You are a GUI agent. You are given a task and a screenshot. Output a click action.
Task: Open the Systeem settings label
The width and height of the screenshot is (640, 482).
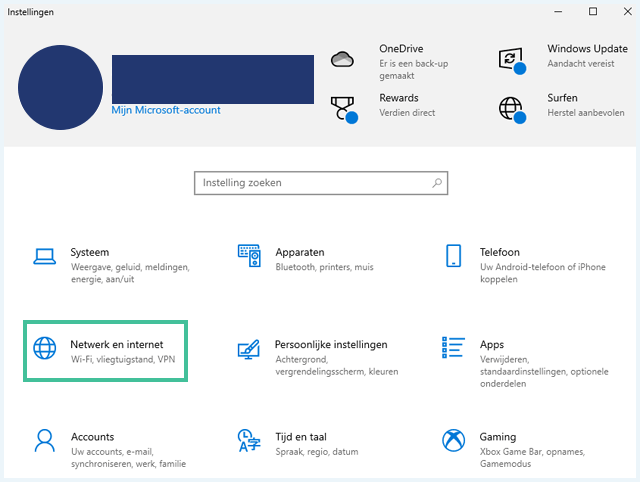coord(89,252)
